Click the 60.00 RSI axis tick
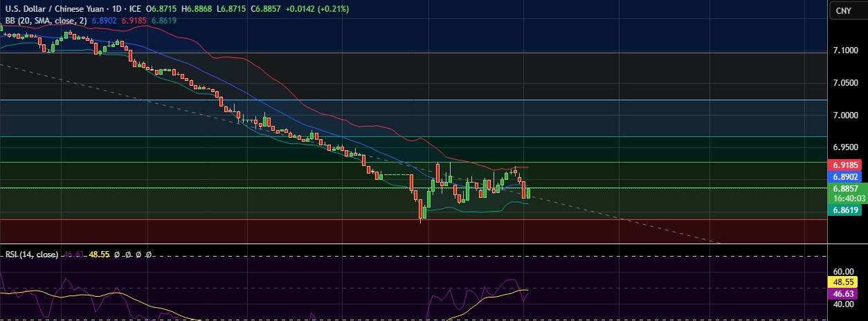Viewport: 868px width, 321px height. point(844,272)
